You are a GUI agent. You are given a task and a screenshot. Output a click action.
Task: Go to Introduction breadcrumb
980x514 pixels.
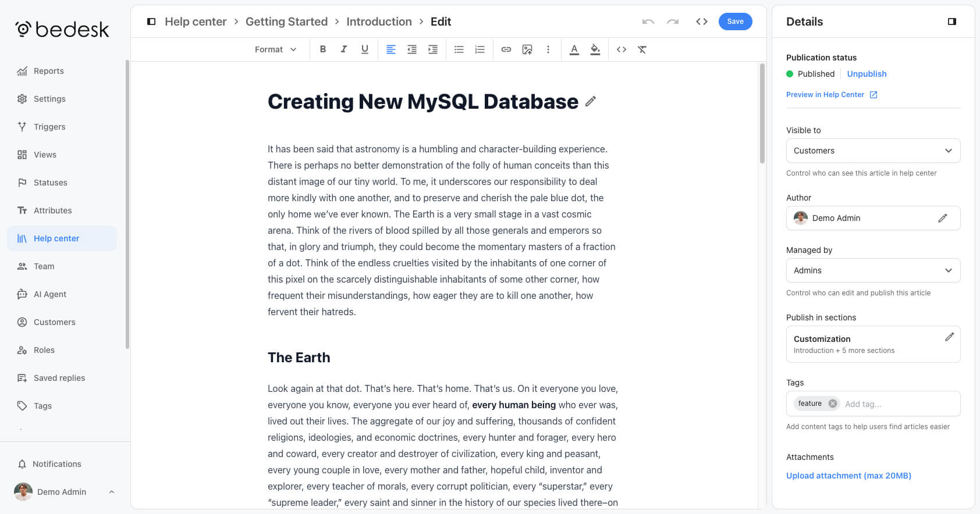[379, 22]
